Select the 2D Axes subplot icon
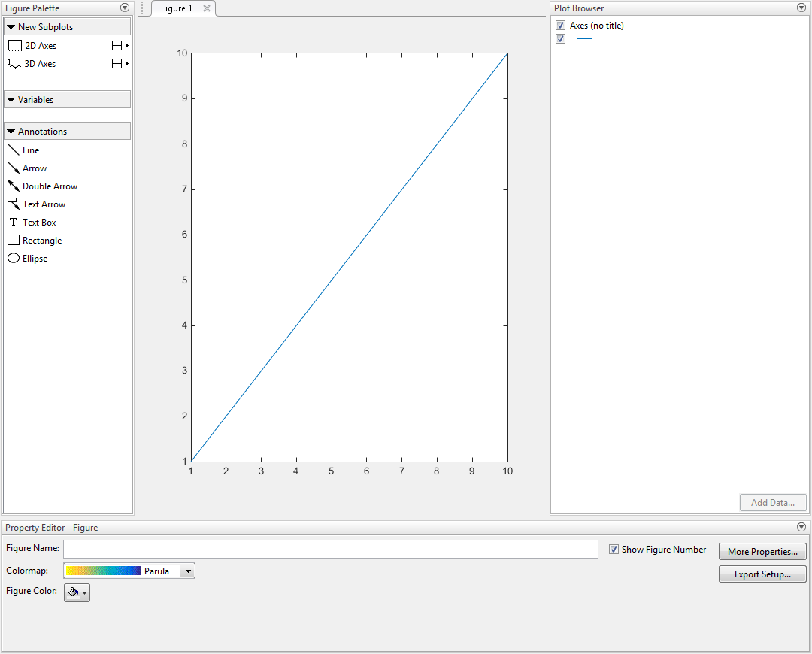This screenshot has width=812, height=654. [14, 46]
